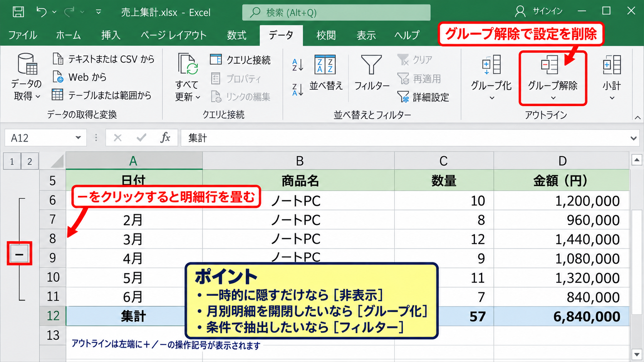Image resolution: width=644 pixels, height=362 pixels.
Task: Show outline level 2
Action: (30, 161)
